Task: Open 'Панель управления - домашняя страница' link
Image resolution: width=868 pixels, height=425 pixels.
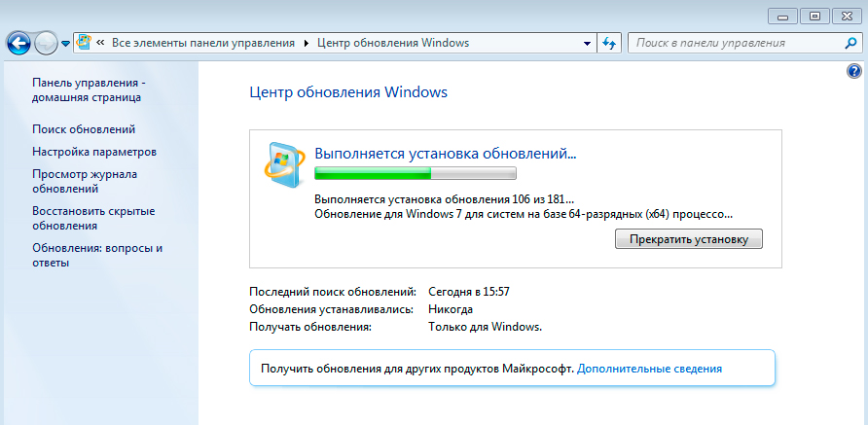Action: [x=89, y=90]
